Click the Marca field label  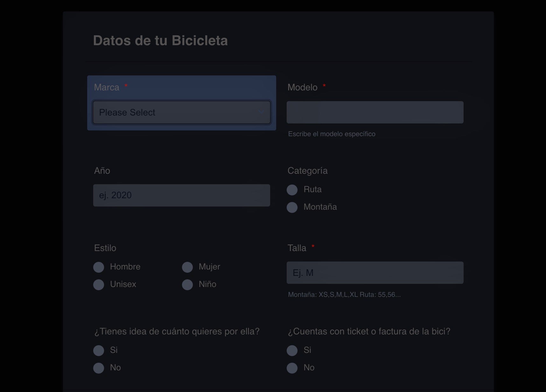pyautogui.click(x=107, y=87)
